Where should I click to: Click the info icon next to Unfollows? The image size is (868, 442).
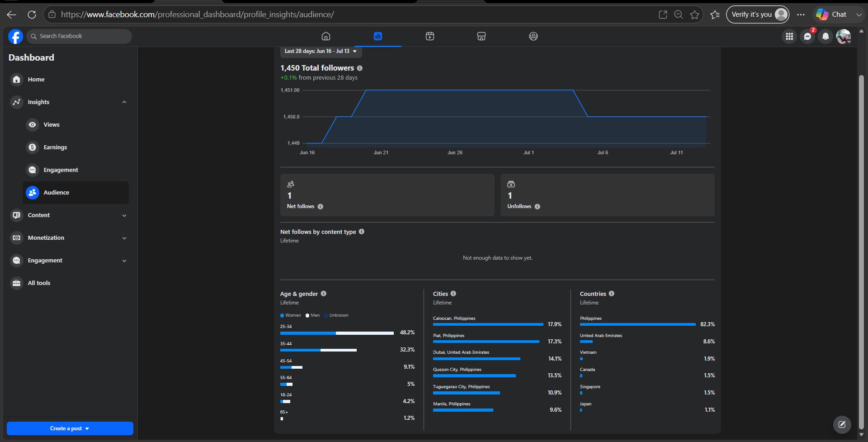pyautogui.click(x=538, y=207)
